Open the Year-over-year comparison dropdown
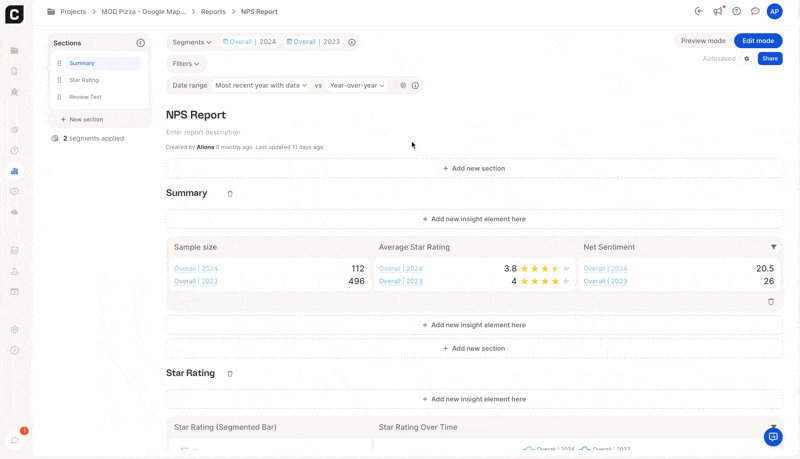This screenshot has width=800, height=459. (357, 86)
